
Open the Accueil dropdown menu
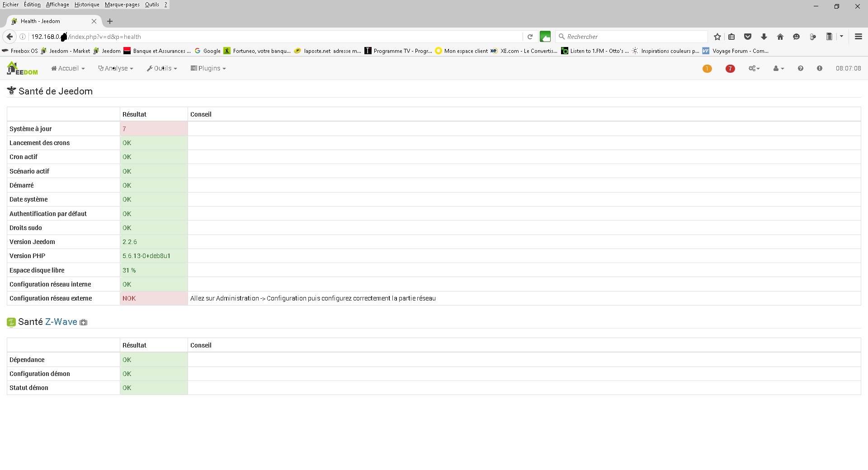point(68,68)
